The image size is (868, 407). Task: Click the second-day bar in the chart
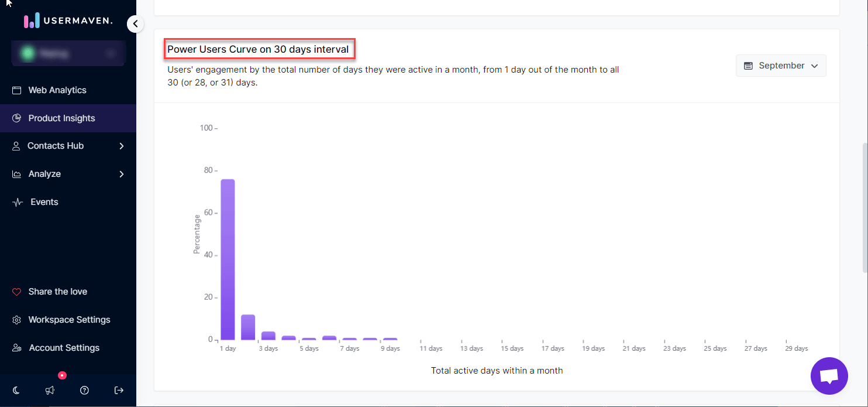(248, 327)
